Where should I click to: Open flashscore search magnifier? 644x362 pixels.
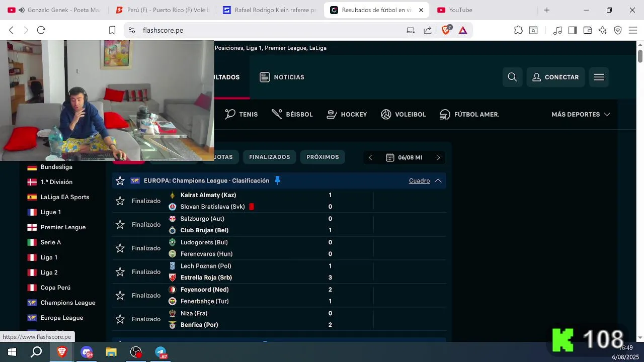pos(512,77)
